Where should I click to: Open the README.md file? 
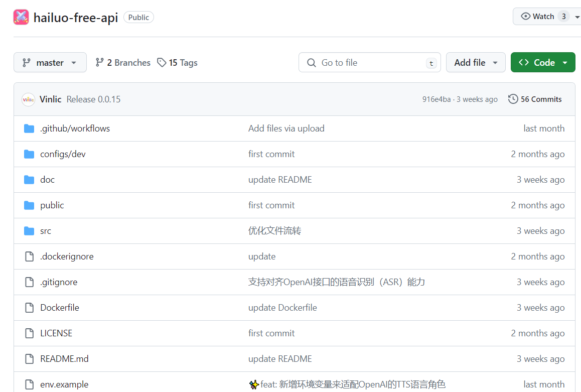(x=64, y=358)
